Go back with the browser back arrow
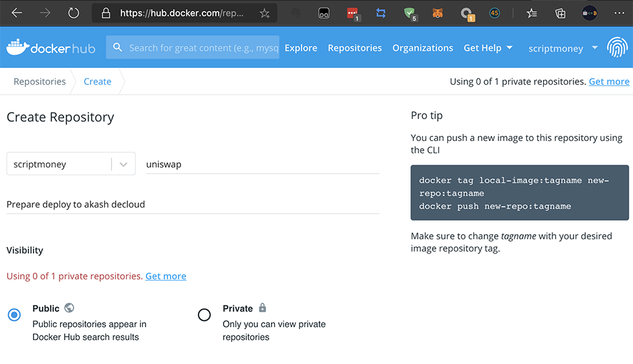Image resolution: width=633 pixels, height=364 pixels. (17, 13)
